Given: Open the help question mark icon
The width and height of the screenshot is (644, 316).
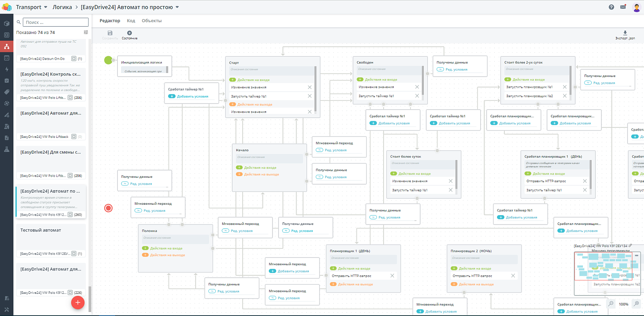Looking at the screenshot, I should [x=611, y=7].
